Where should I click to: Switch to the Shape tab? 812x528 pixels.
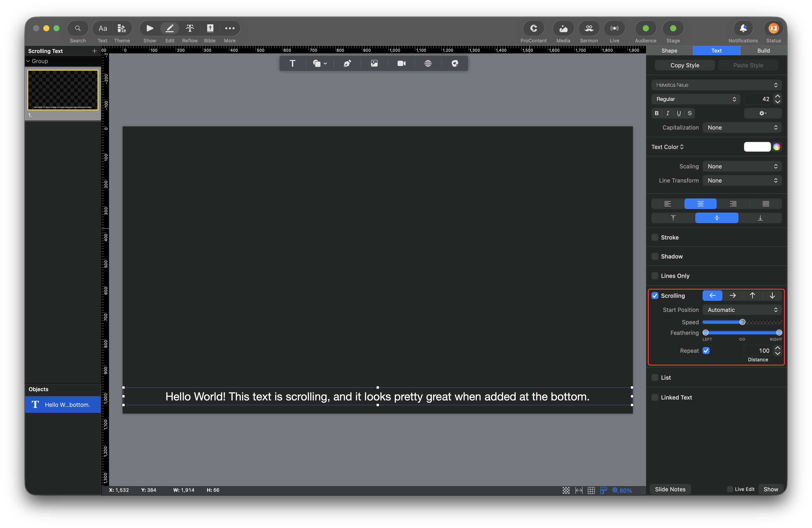pos(669,51)
